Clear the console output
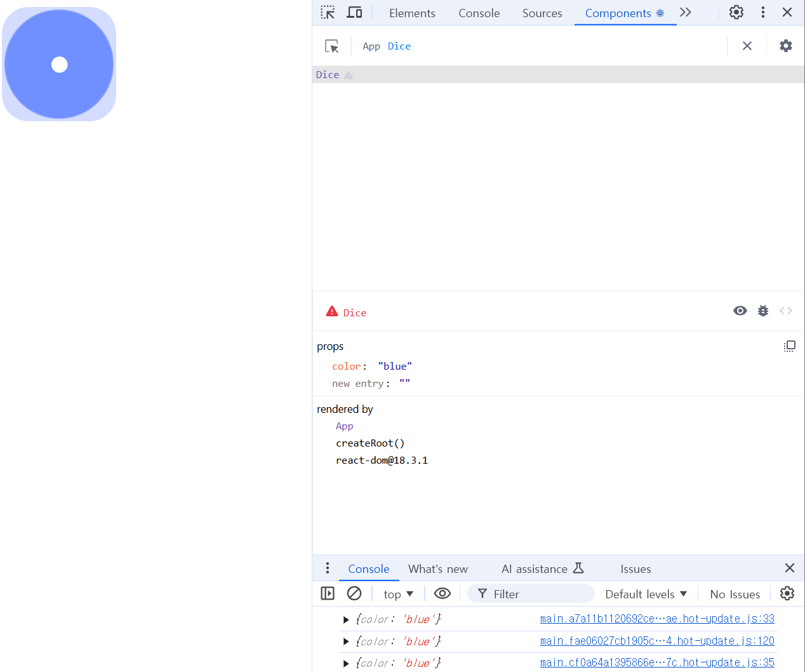The height and width of the screenshot is (672, 805). 354,593
